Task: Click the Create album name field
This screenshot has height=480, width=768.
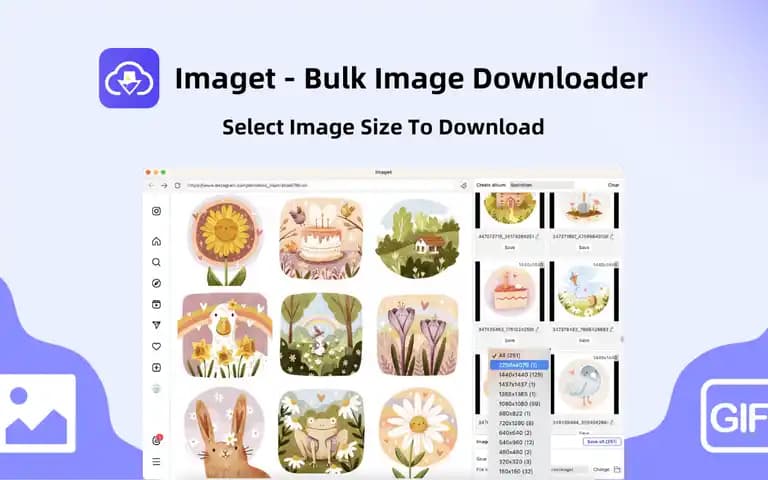Action: [541, 185]
